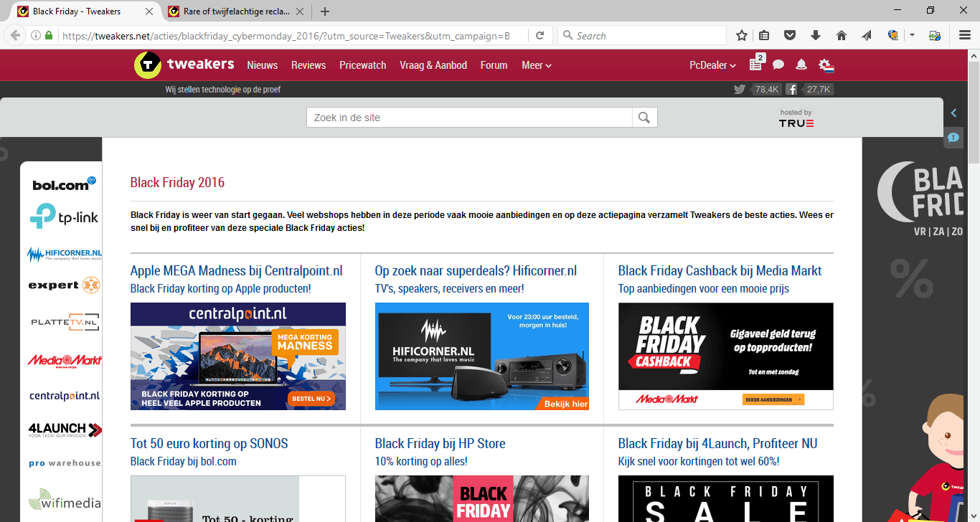
Task: Click the rightmost extension icon before the menu
Action: pyautogui.click(x=935, y=35)
